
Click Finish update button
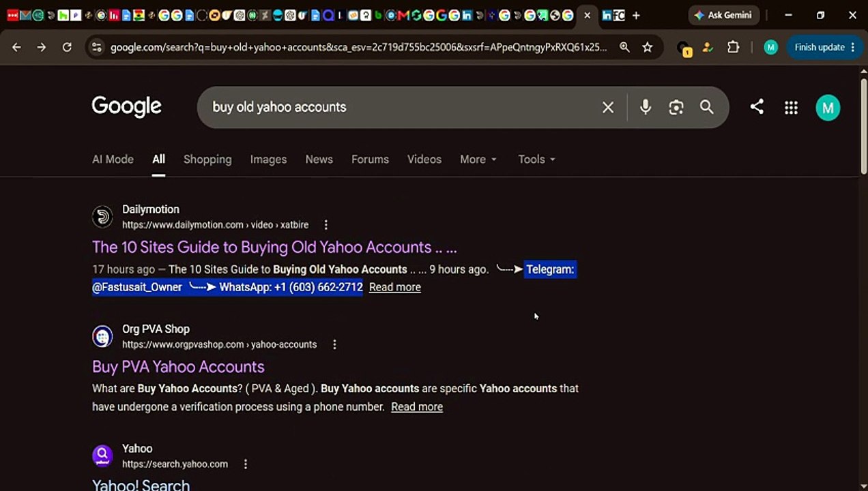(824, 47)
